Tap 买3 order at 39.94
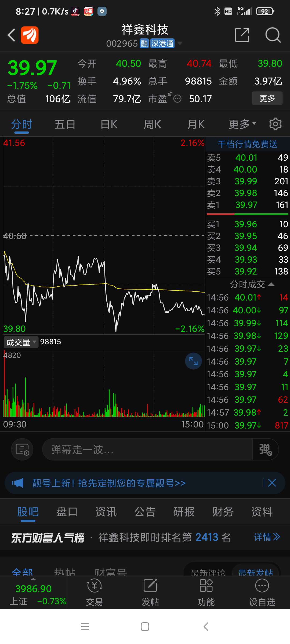The image size is (290, 644). [248, 248]
